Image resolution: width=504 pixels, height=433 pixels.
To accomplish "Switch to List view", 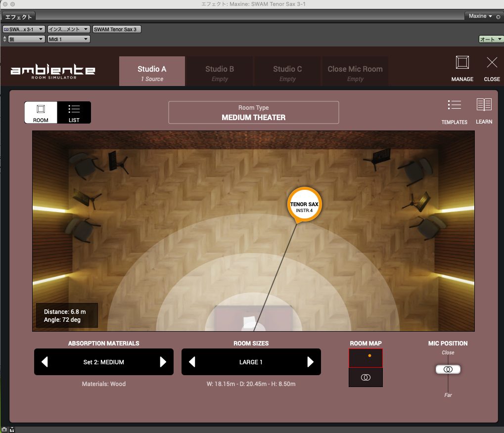I will pyautogui.click(x=74, y=112).
